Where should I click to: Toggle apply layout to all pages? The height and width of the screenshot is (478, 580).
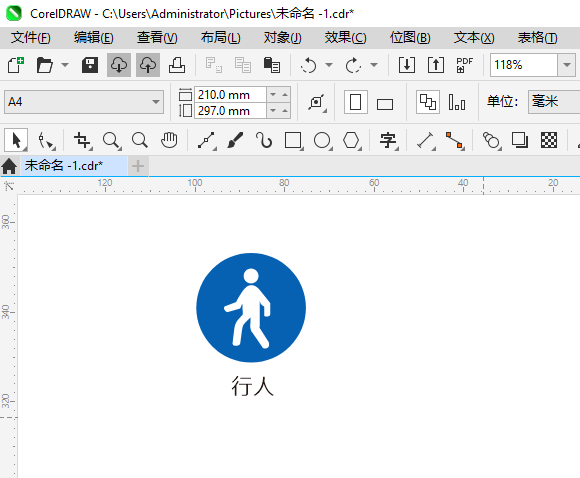click(x=428, y=102)
